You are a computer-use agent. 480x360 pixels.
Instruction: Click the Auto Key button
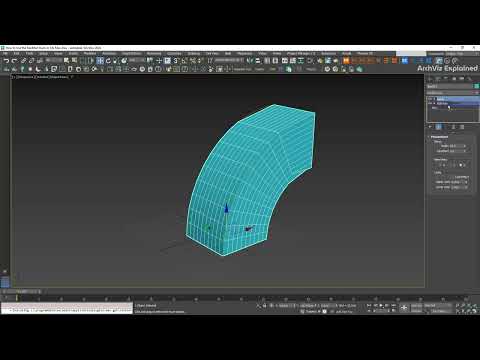click(x=417, y=305)
